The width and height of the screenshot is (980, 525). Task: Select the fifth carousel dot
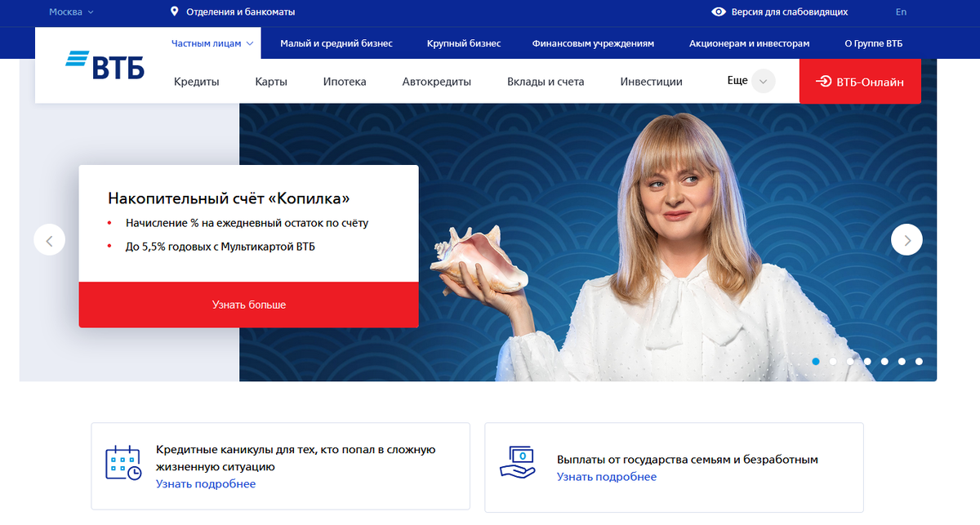click(x=884, y=361)
